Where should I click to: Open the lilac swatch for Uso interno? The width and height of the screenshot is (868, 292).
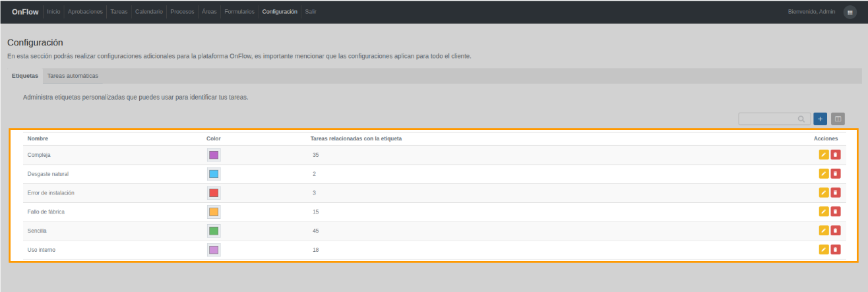point(214,250)
